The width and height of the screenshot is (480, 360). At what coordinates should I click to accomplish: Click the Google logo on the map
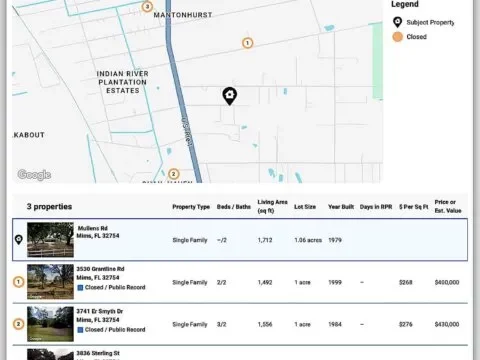click(x=34, y=174)
